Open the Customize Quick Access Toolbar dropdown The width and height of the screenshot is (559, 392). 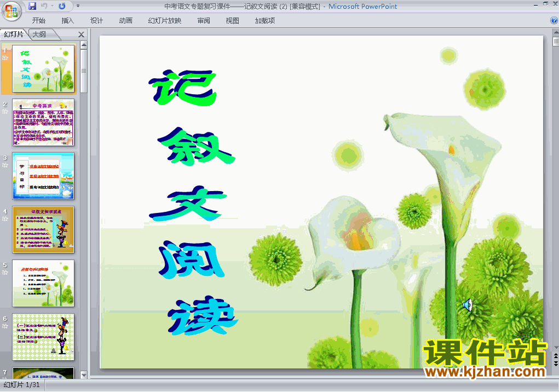coord(78,6)
